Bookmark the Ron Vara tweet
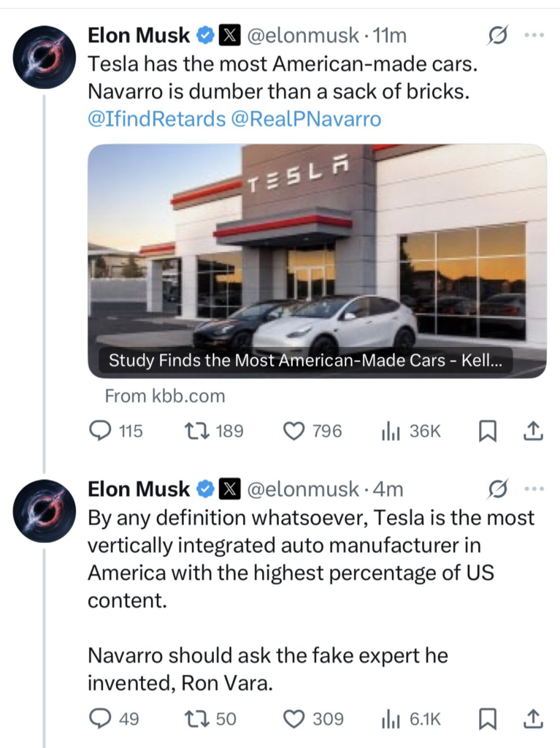Image resolution: width=560 pixels, height=748 pixels. coord(487,720)
